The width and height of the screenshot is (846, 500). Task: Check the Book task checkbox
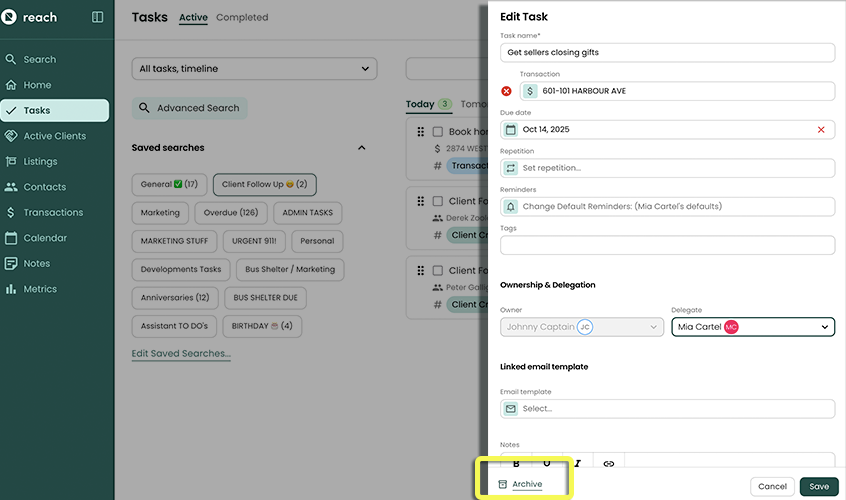pos(437,132)
